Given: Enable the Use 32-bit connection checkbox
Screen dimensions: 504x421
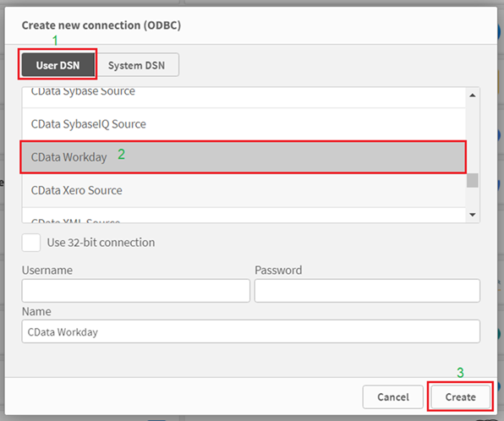Looking at the screenshot, I should tap(31, 243).
